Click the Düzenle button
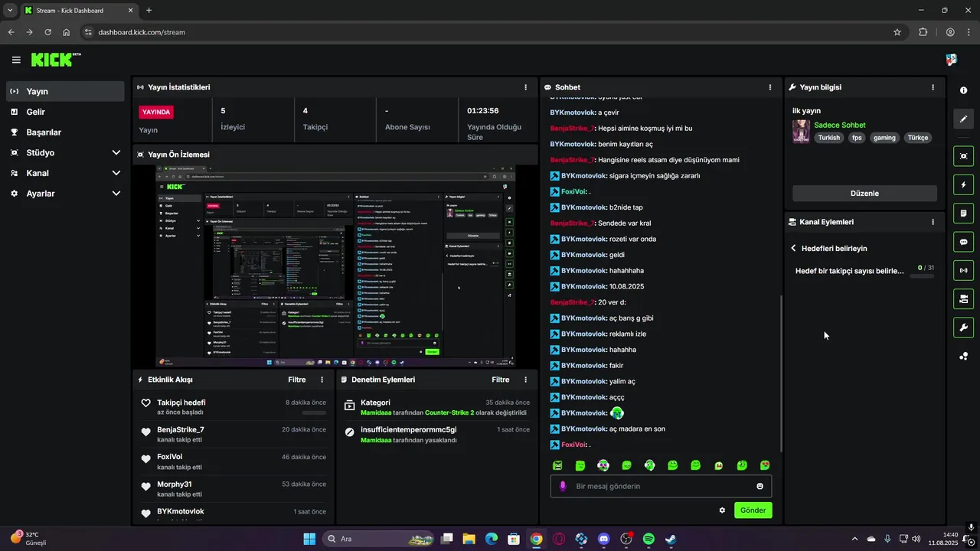This screenshot has height=551, width=980. tap(864, 194)
